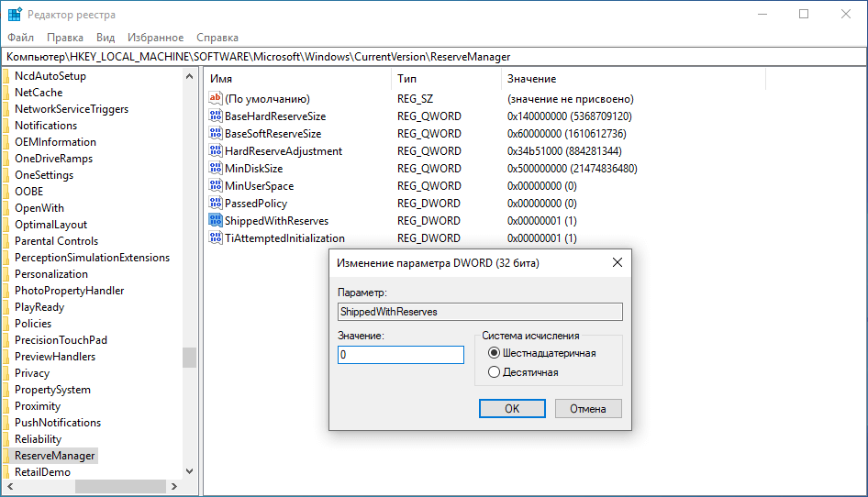Click the HardReserveAdjustment binary value icon
The height and width of the screenshot is (497, 868).
[x=216, y=151]
